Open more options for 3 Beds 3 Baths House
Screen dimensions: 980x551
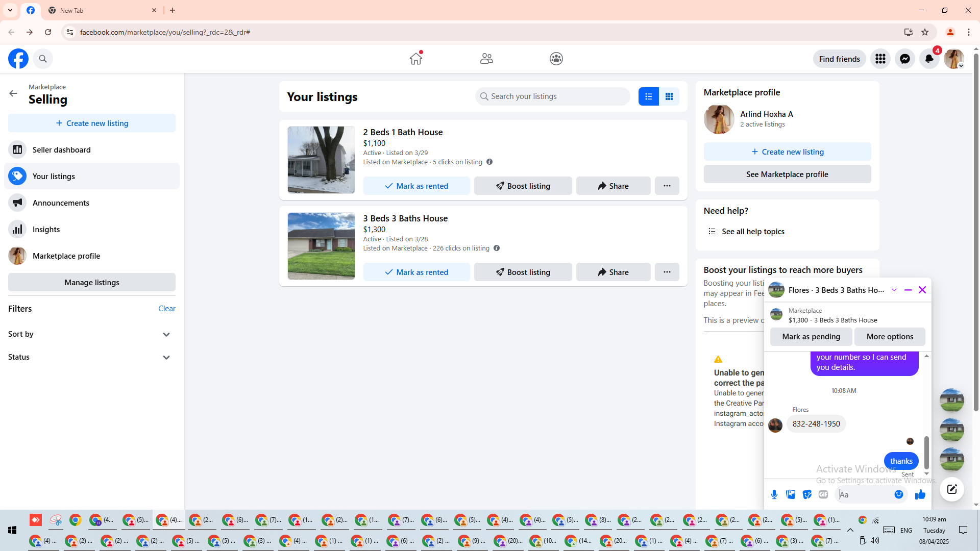(x=667, y=272)
